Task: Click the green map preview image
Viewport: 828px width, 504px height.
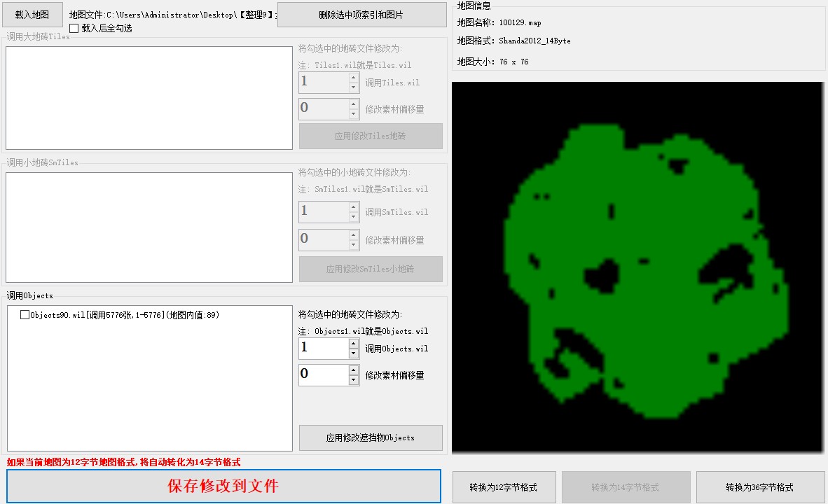Action: point(637,266)
